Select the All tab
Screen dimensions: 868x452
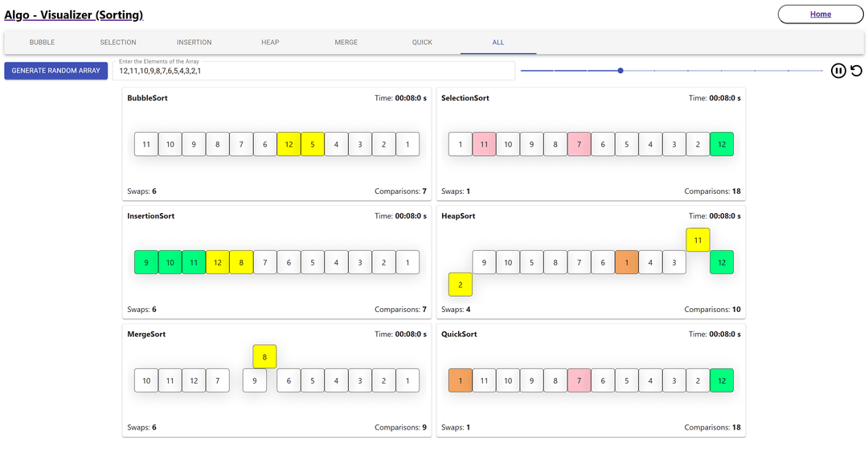pos(498,43)
